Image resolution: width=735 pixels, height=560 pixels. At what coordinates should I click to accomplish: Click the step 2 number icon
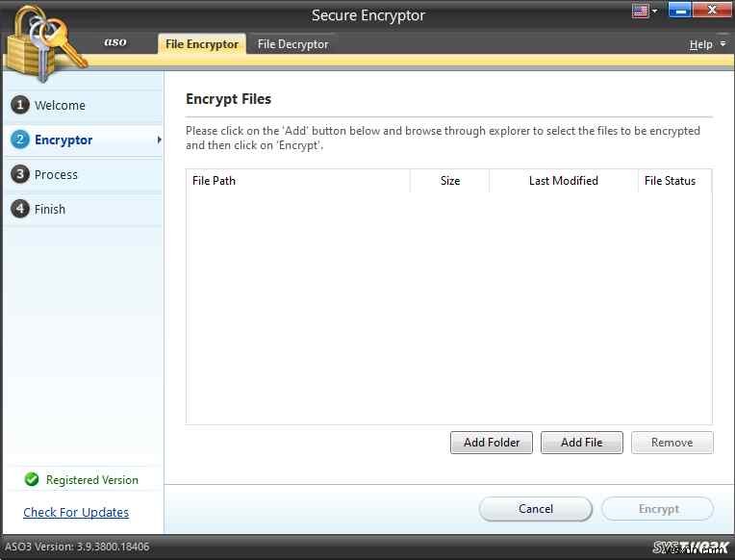[x=19, y=140]
